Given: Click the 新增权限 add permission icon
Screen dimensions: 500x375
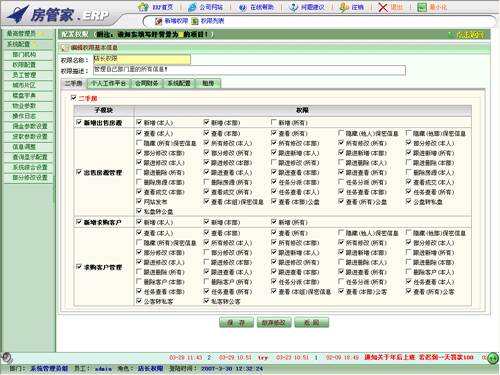Looking at the screenshot, I should [159, 21].
